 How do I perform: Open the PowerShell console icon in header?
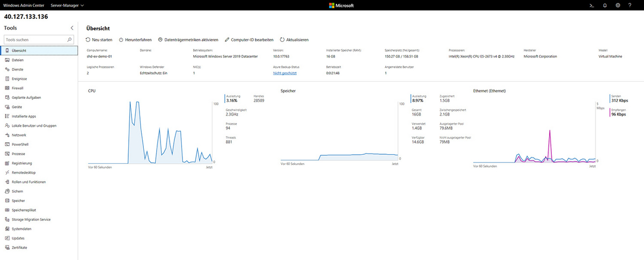point(591,5)
